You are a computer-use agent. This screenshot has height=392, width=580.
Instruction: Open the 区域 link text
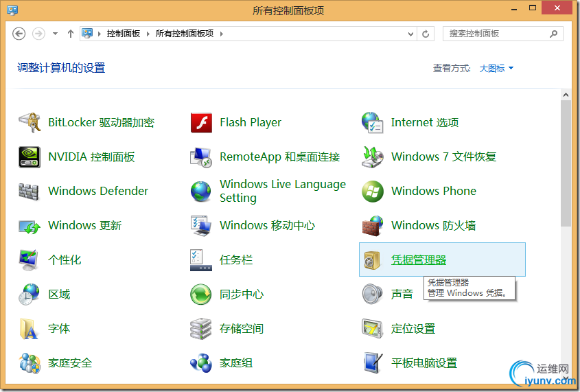(59, 295)
